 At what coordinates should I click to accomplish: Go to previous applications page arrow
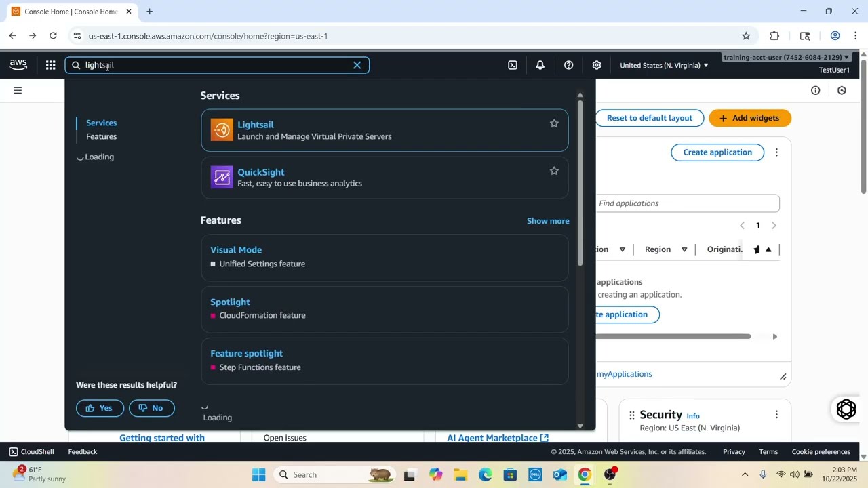(x=742, y=226)
